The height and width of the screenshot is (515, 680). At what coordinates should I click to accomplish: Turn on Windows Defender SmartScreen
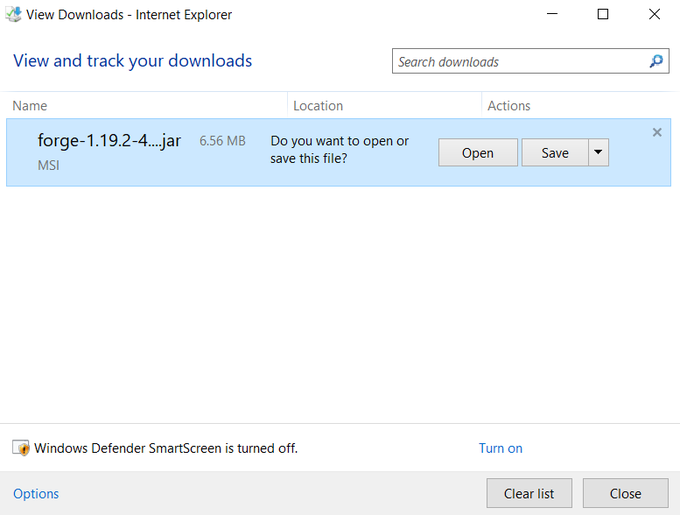pos(500,448)
